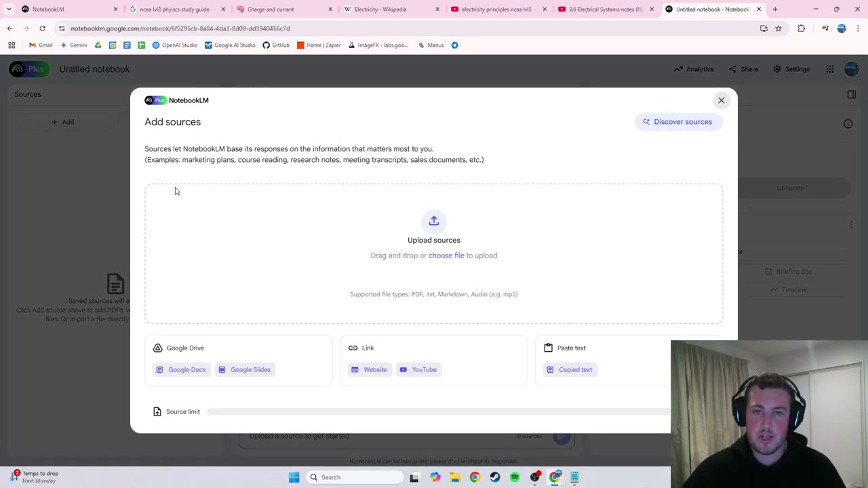Image resolution: width=868 pixels, height=488 pixels.
Task: Click the taskbar Search box
Action: 355,477
